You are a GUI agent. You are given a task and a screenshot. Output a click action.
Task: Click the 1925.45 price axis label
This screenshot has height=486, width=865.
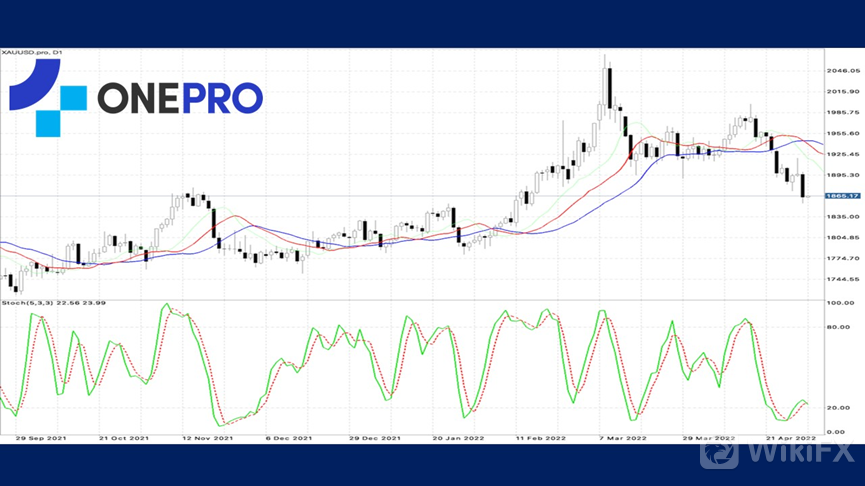843,154
